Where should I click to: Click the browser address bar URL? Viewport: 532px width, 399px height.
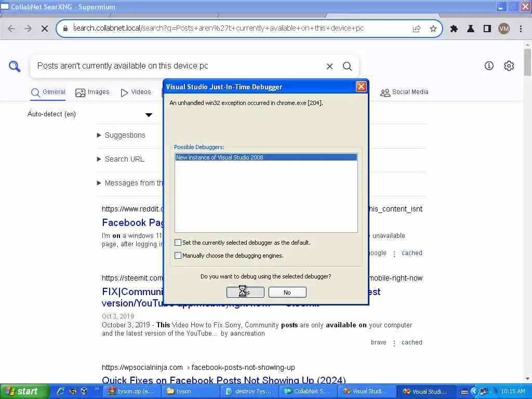point(218,28)
